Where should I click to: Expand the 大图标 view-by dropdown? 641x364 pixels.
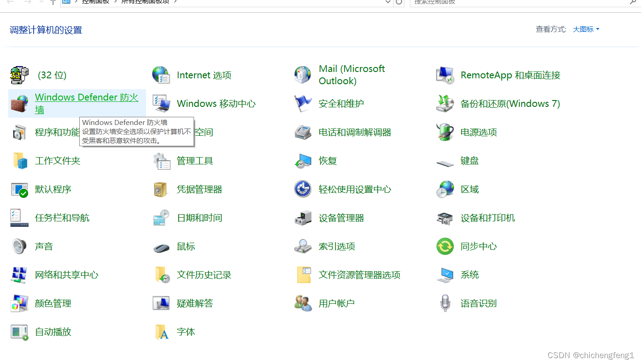pyautogui.click(x=586, y=29)
